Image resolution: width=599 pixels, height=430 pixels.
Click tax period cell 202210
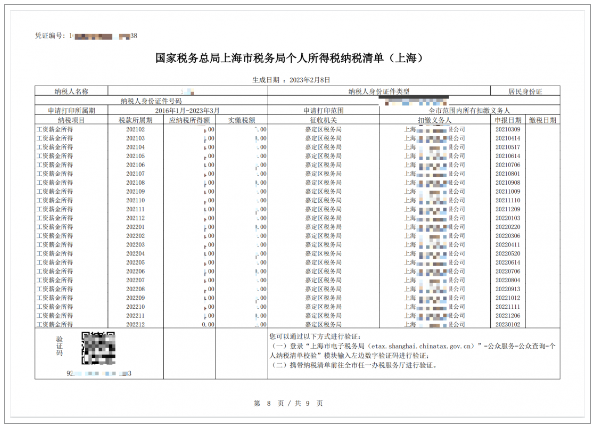(x=136, y=307)
